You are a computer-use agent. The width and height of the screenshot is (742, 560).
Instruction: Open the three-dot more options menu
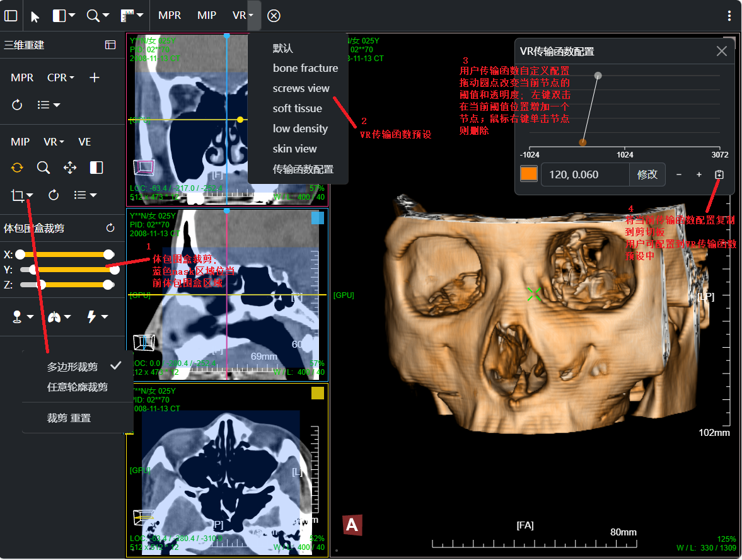[x=729, y=16]
